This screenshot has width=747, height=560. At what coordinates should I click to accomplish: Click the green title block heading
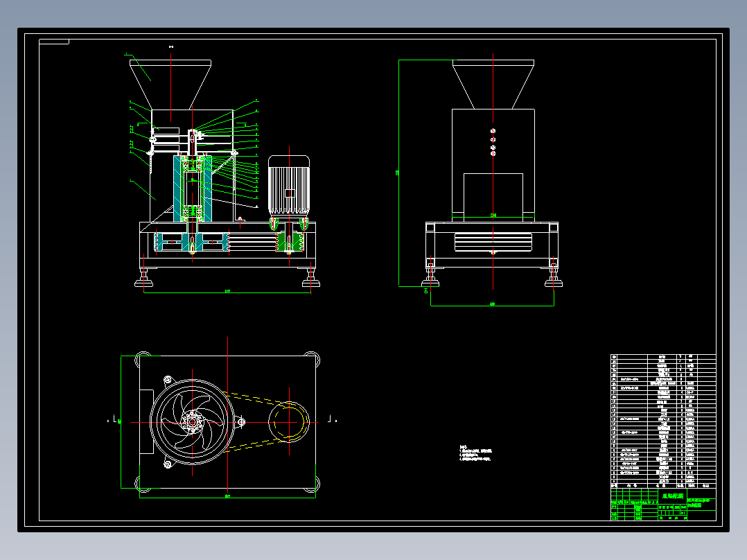click(x=672, y=496)
